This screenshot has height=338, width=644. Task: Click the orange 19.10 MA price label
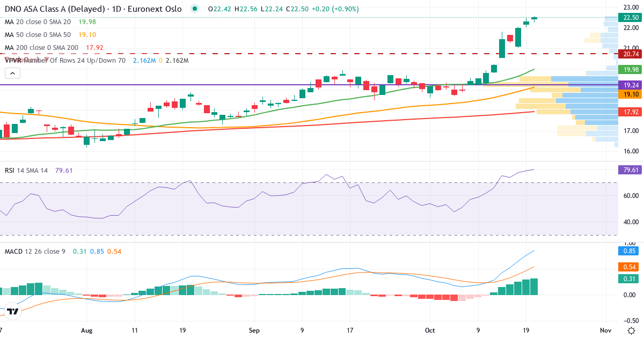[630, 94]
